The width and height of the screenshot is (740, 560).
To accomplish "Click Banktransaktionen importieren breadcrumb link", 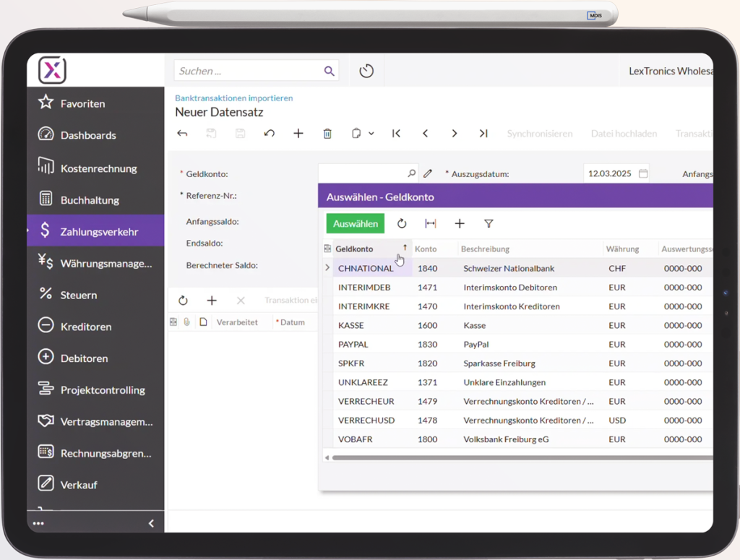I will (233, 98).
